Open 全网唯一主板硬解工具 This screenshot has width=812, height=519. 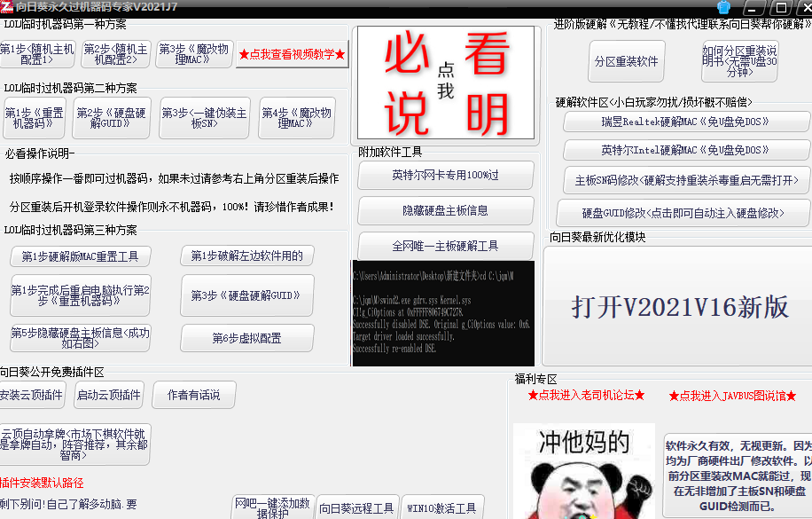[445, 246]
